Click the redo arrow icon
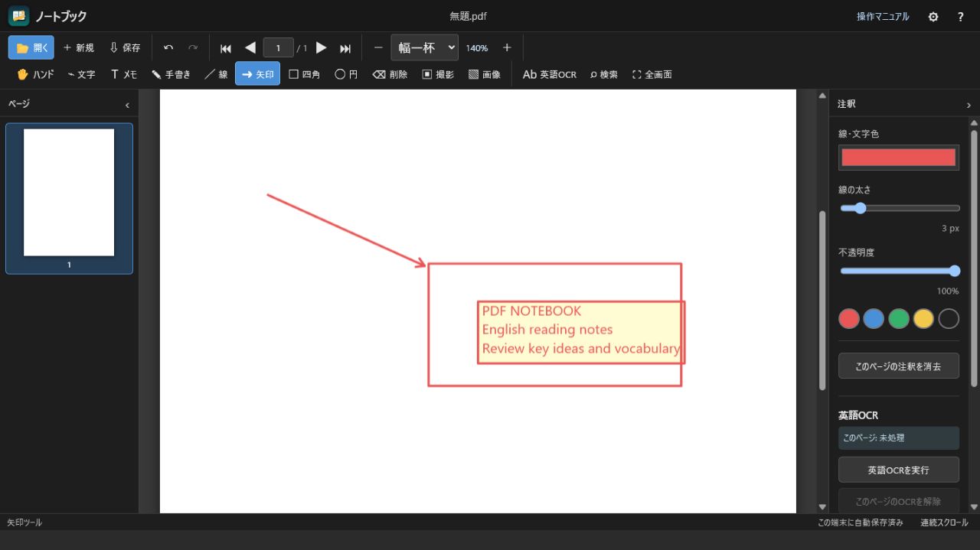 coord(193,47)
